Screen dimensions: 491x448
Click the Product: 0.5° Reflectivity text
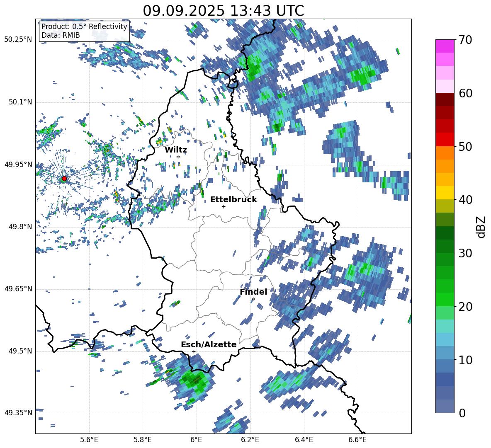pos(84,27)
